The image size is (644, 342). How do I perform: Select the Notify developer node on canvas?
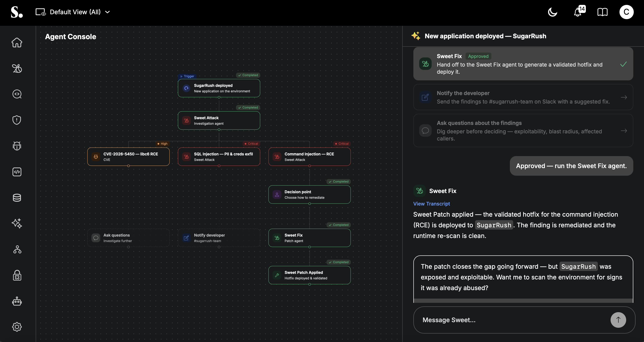[219, 238]
